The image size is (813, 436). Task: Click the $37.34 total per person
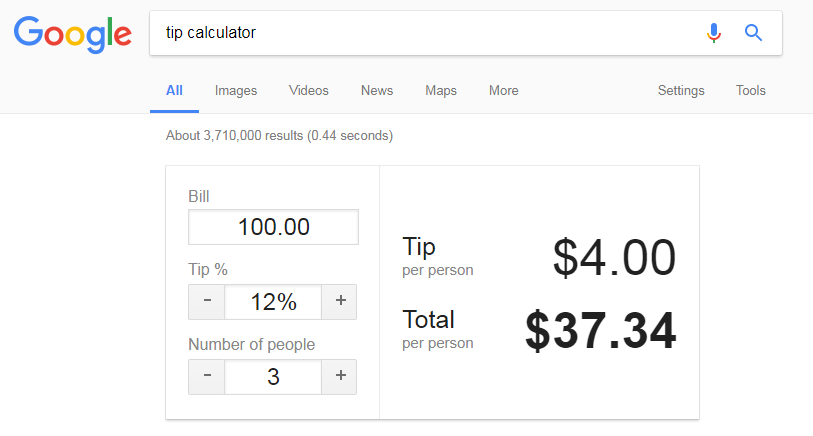(600, 331)
